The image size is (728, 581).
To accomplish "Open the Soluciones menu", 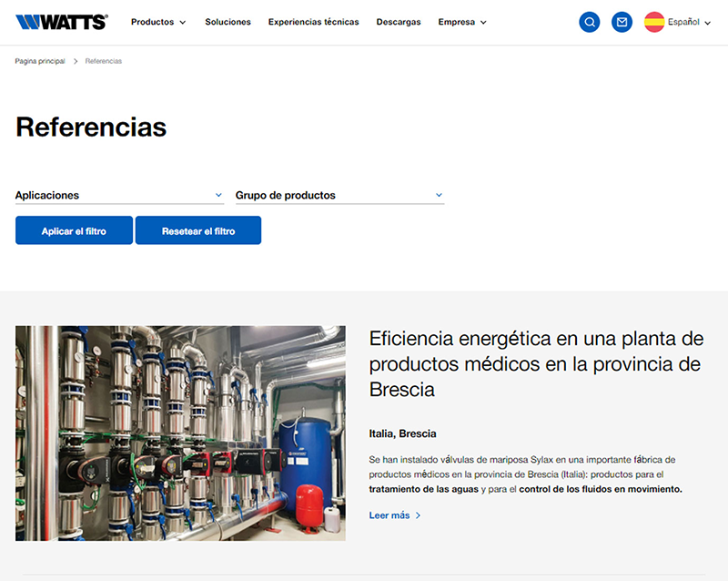I will coord(227,22).
